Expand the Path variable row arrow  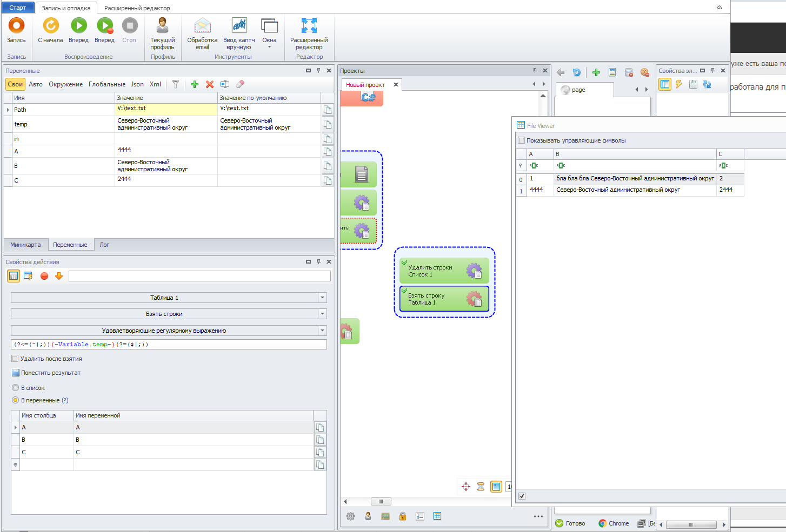[8, 110]
